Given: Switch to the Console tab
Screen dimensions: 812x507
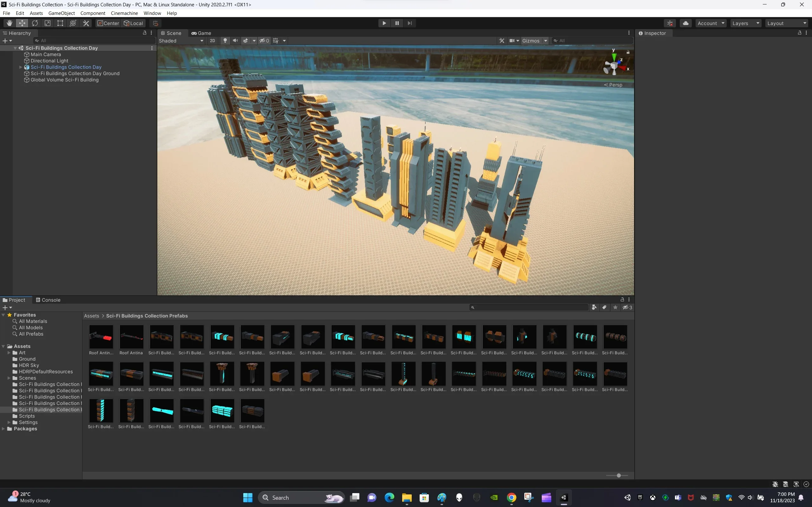Looking at the screenshot, I should [48, 300].
